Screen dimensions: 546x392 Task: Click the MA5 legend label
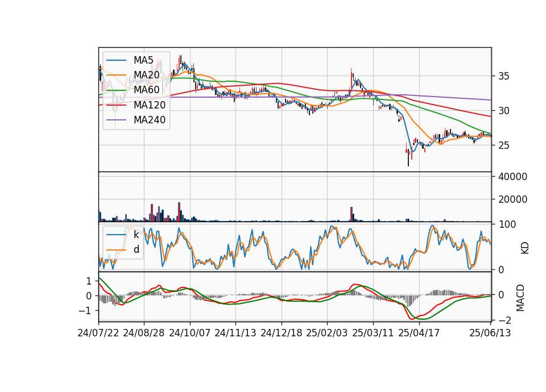pyautogui.click(x=143, y=60)
